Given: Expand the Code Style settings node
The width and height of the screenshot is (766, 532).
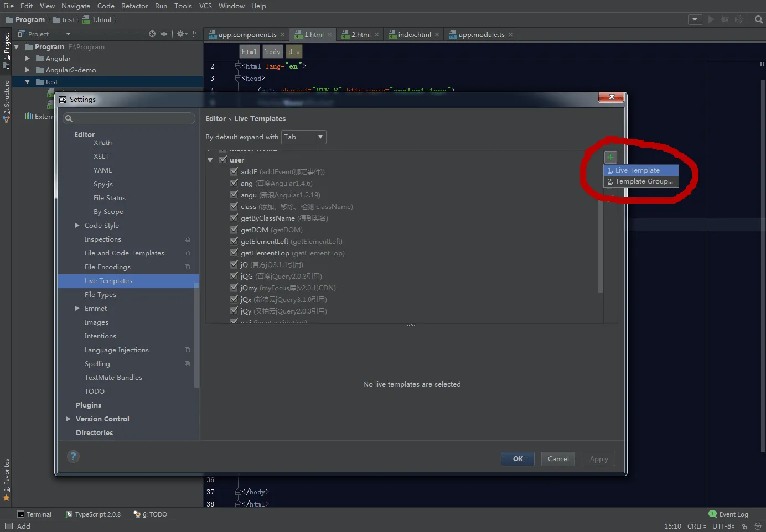Looking at the screenshot, I should pyautogui.click(x=77, y=226).
